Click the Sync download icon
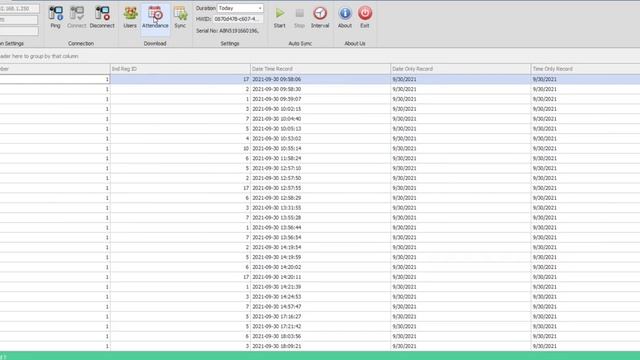This screenshot has width=640, height=360. pyautogui.click(x=180, y=17)
